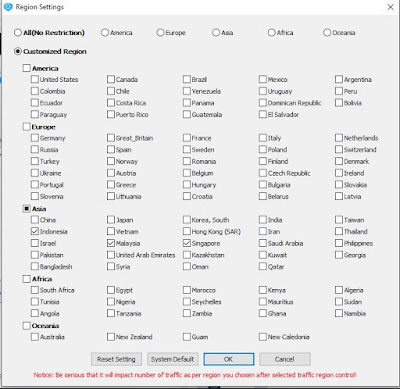Tick the Namibia checkbox
400x389 pixels.
[x=339, y=313]
